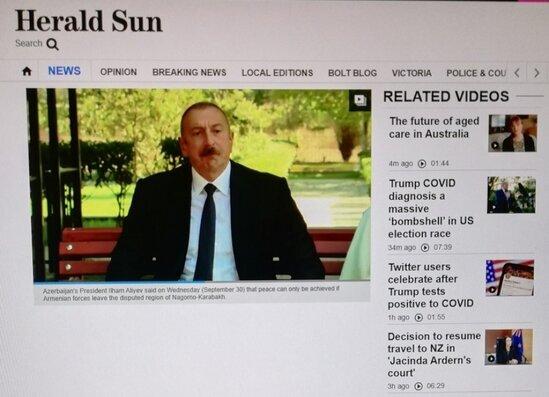Click play icon beside 01:55 duration
Viewport: 549px width, 397px height.
pyautogui.click(x=419, y=317)
